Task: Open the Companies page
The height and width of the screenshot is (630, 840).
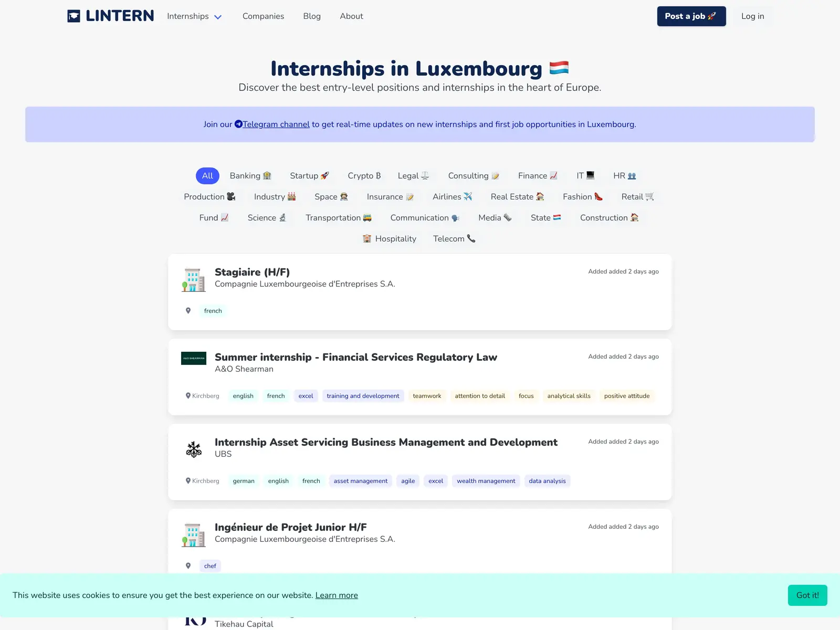Action: (x=263, y=16)
